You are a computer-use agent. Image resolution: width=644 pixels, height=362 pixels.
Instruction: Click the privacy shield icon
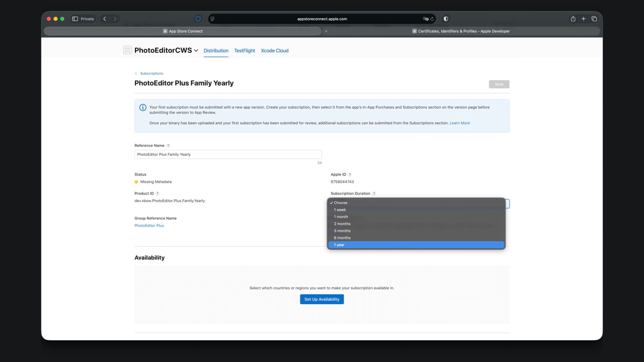pos(198,19)
